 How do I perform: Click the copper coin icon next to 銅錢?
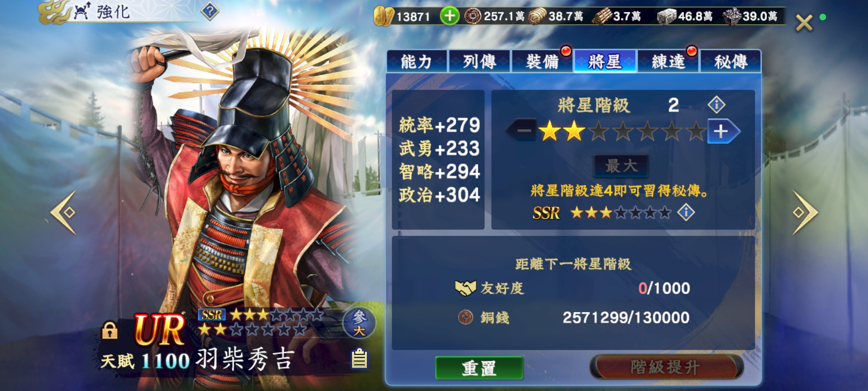[x=465, y=317]
